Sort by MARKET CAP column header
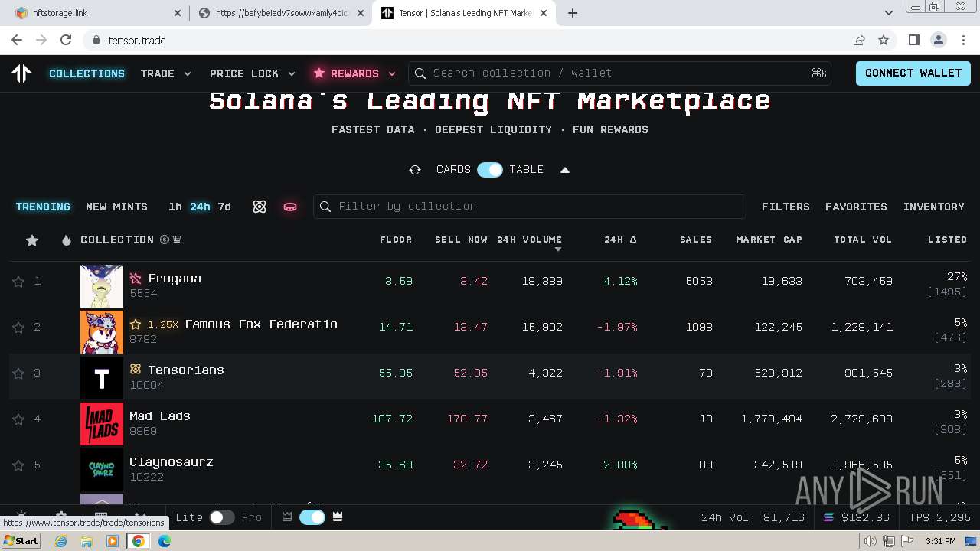 coord(769,240)
